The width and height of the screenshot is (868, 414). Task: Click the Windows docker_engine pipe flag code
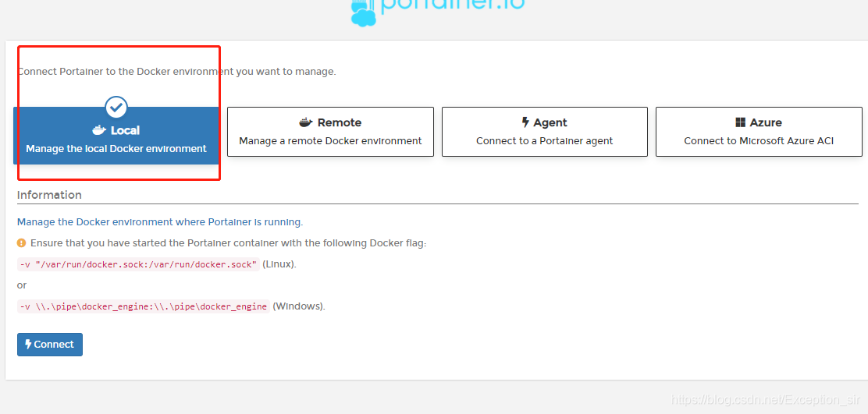(144, 306)
